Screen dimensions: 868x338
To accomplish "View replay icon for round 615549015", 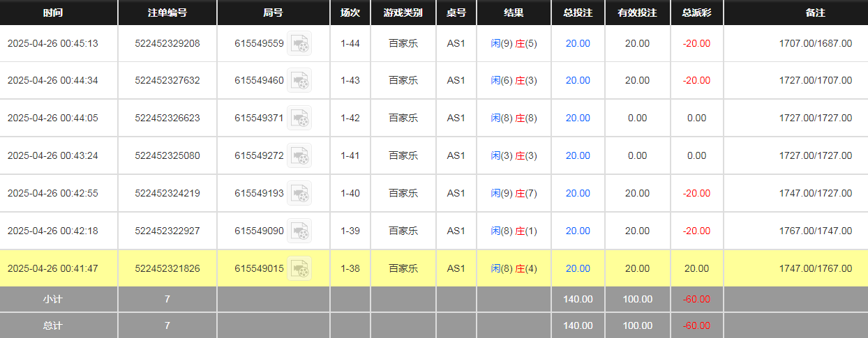I will (x=299, y=268).
